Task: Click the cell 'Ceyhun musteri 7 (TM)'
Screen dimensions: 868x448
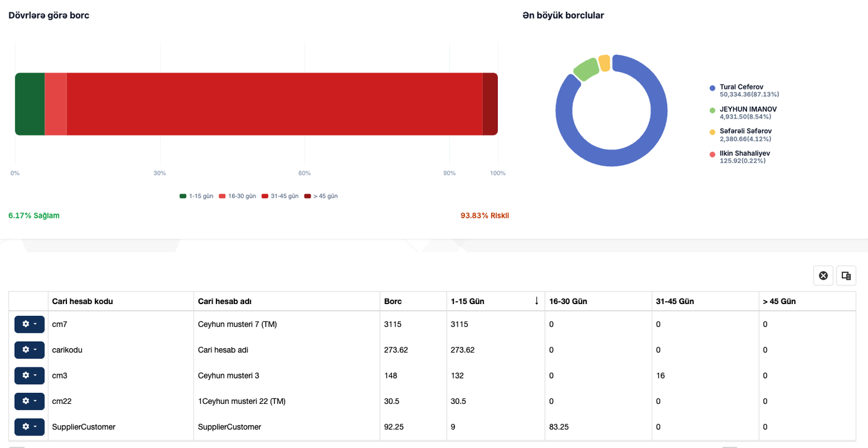Action: pyautogui.click(x=237, y=324)
